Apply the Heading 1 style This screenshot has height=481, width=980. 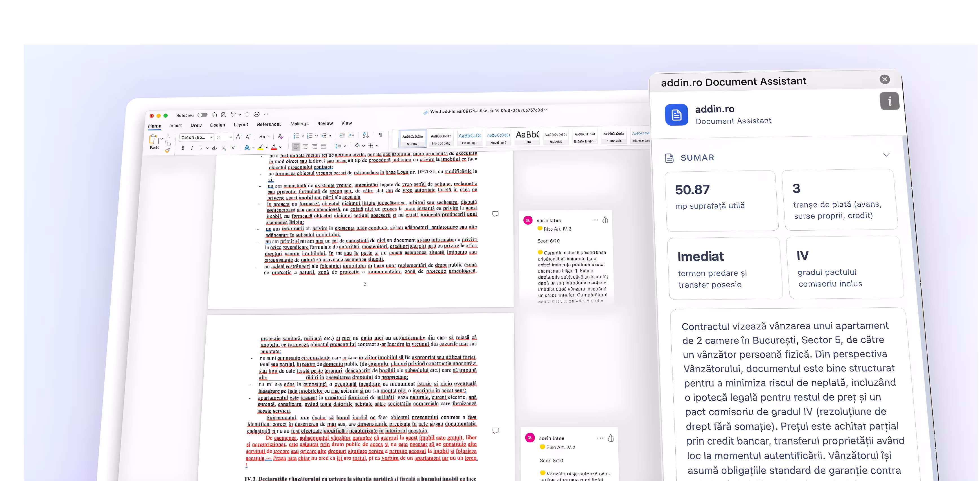[469, 138]
